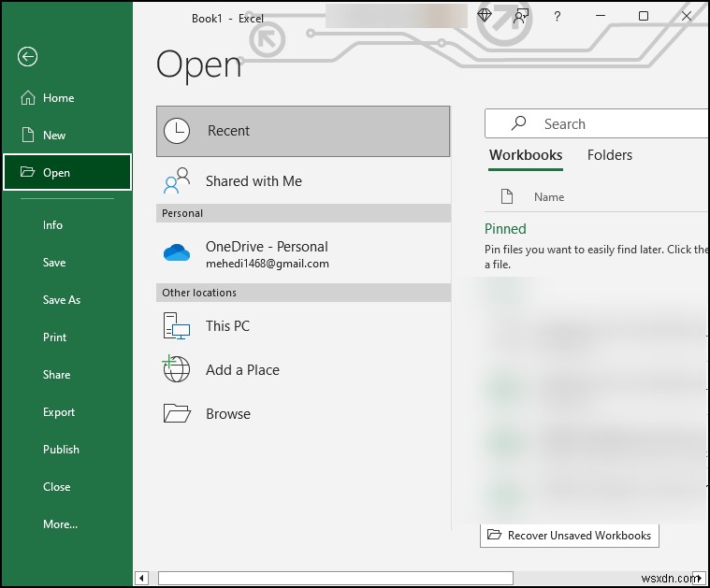
Task: Click the file type icon column header
Action: [507, 196]
